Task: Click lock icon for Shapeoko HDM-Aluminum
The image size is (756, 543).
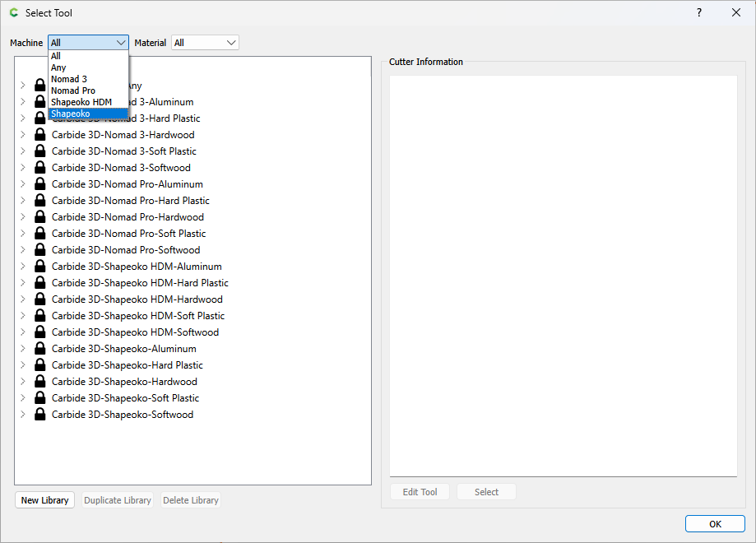Action: point(39,267)
